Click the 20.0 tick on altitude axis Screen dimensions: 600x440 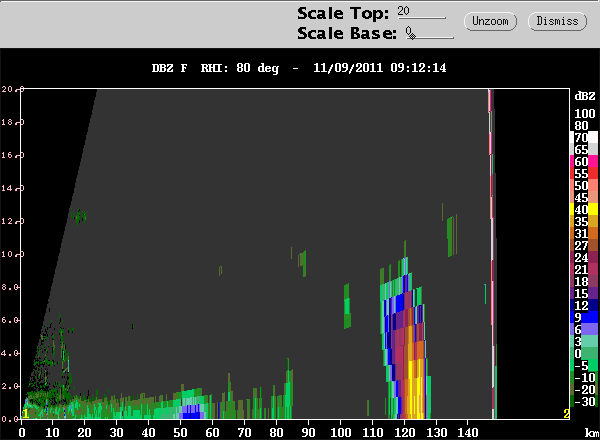[x=12, y=89]
